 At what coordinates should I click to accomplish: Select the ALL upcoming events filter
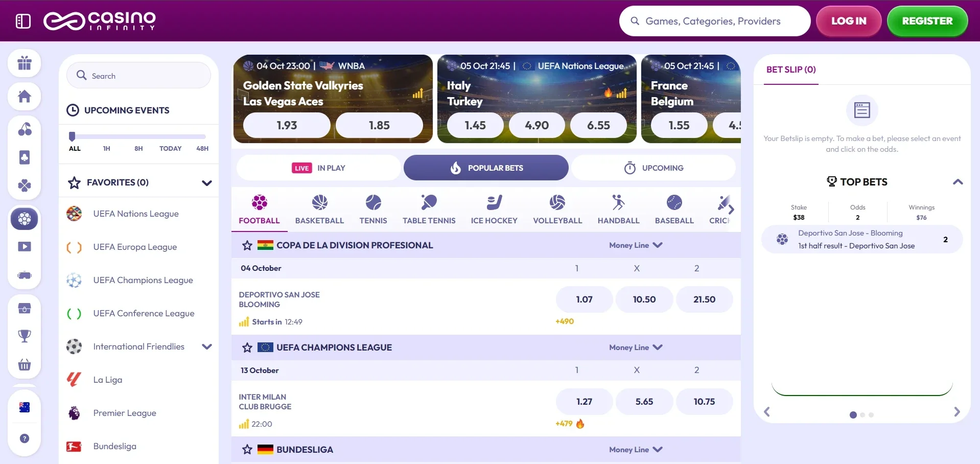click(75, 149)
